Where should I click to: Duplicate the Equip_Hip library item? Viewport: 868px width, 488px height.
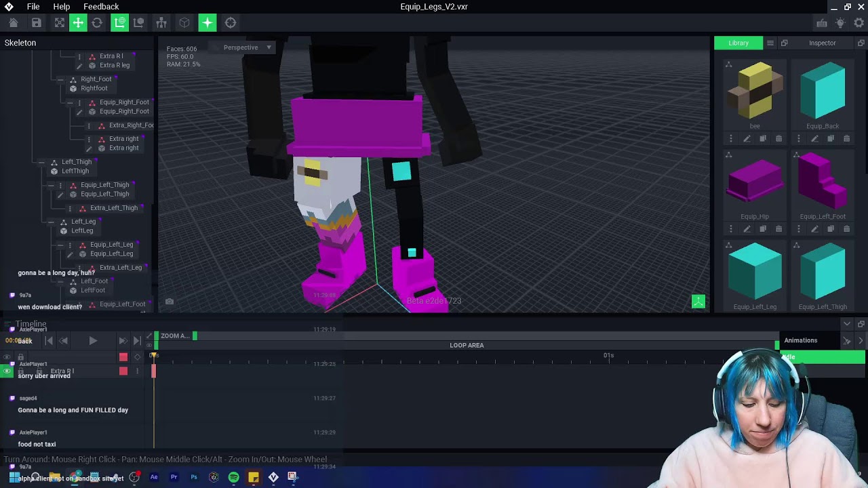pos(763,229)
